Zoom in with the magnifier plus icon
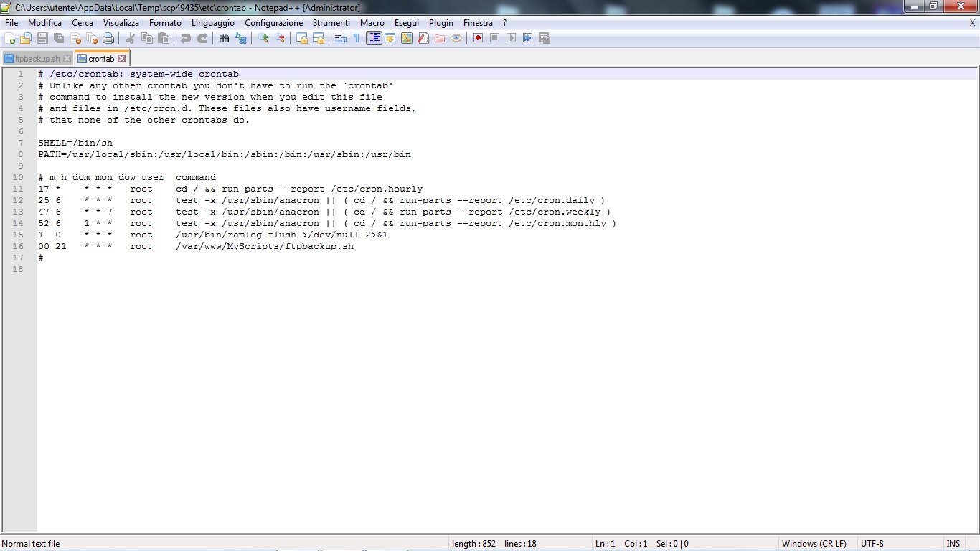This screenshot has height=551, width=980. 263,38
